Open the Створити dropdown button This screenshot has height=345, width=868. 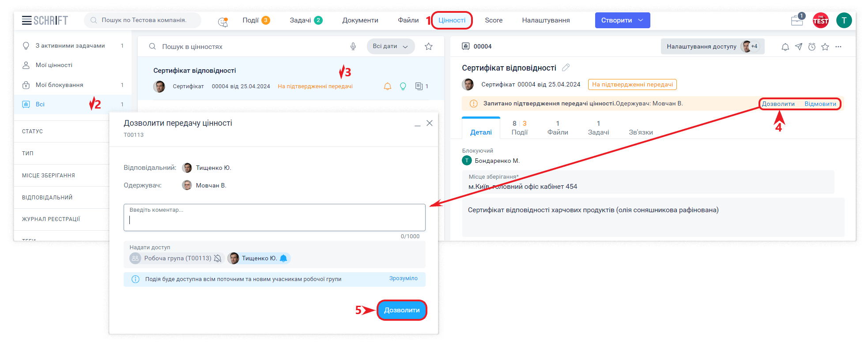[x=622, y=20]
